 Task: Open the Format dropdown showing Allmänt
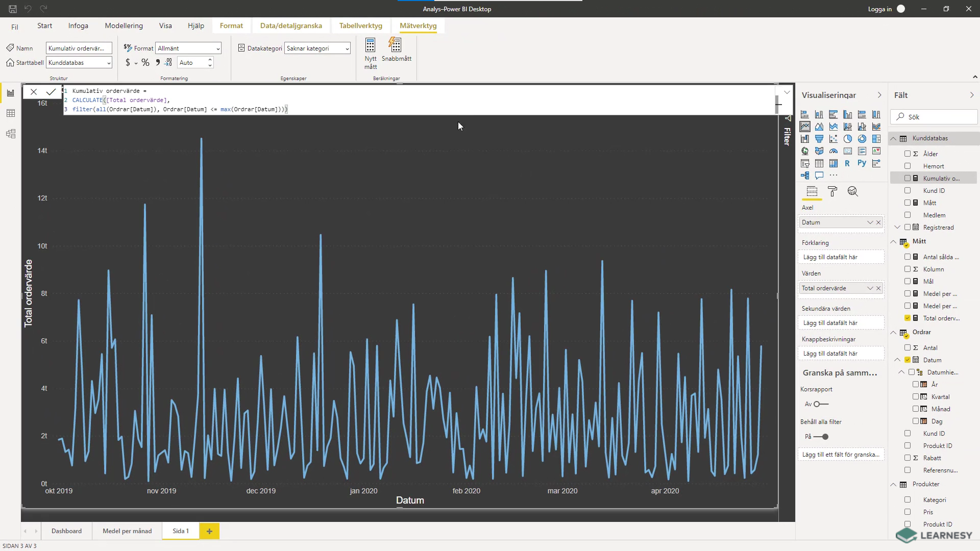[x=188, y=48]
